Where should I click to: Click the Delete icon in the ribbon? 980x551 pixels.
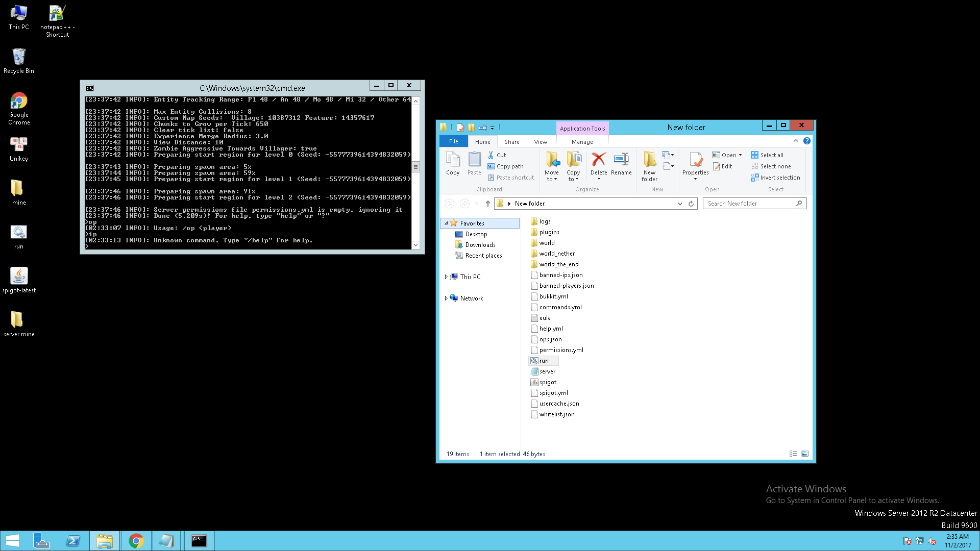(599, 160)
